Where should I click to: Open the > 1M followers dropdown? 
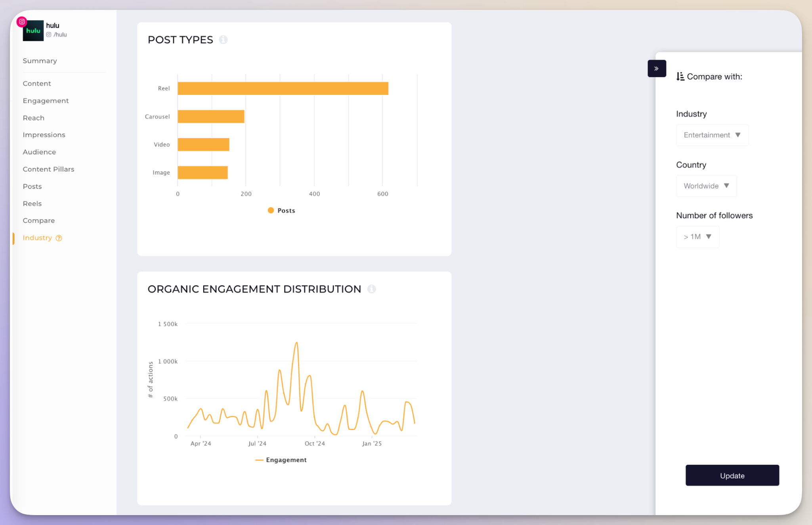pos(697,237)
